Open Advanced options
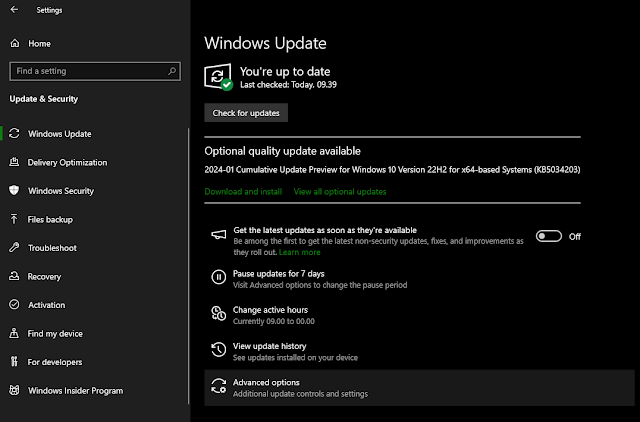640x422 pixels. coord(419,388)
